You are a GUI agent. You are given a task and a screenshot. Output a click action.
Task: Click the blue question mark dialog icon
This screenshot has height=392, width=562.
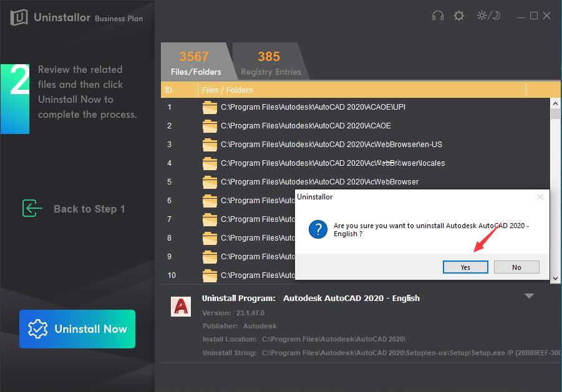pos(318,229)
